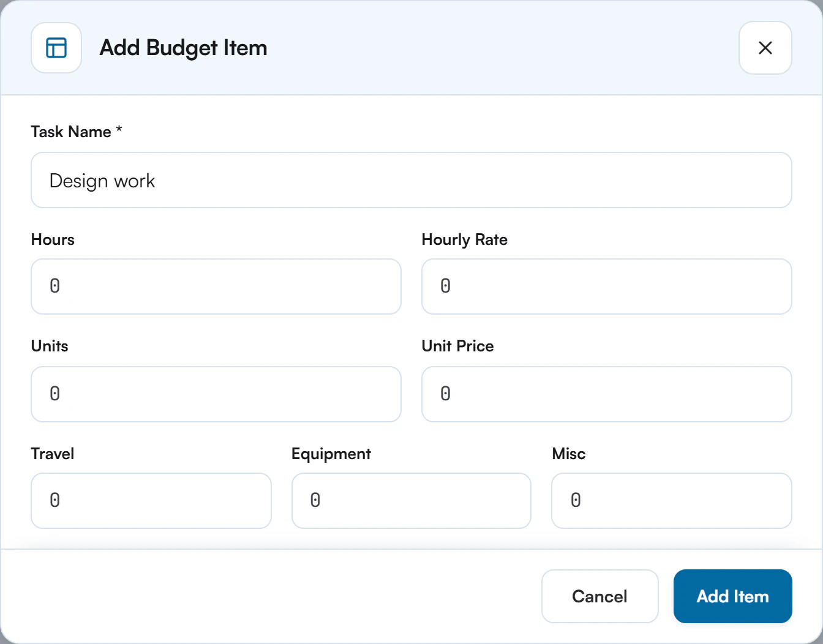
Task: Click the Misc cost field
Action: (x=672, y=501)
